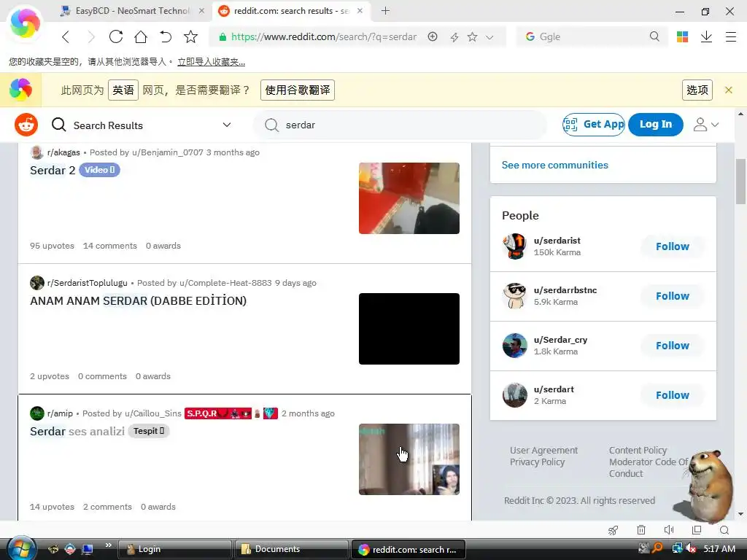Viewport: 747px width, 560px height.
Task: Open the Content Policy link
Action: tap(638, 450)
